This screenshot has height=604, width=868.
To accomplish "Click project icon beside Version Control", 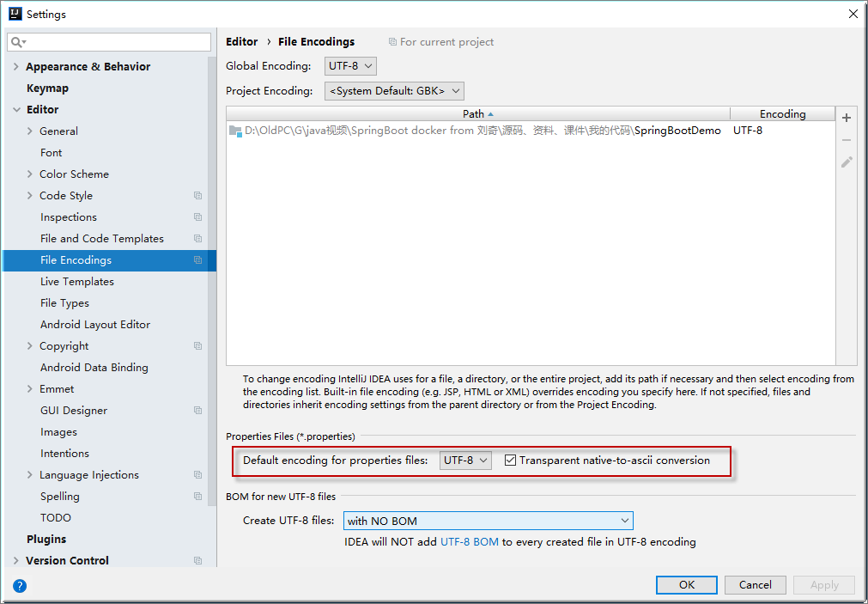I will (x=197, y=561).
